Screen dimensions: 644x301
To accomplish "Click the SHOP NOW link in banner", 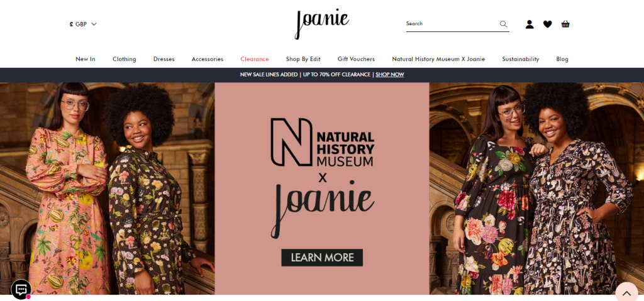I will click(x=390, y=75).
